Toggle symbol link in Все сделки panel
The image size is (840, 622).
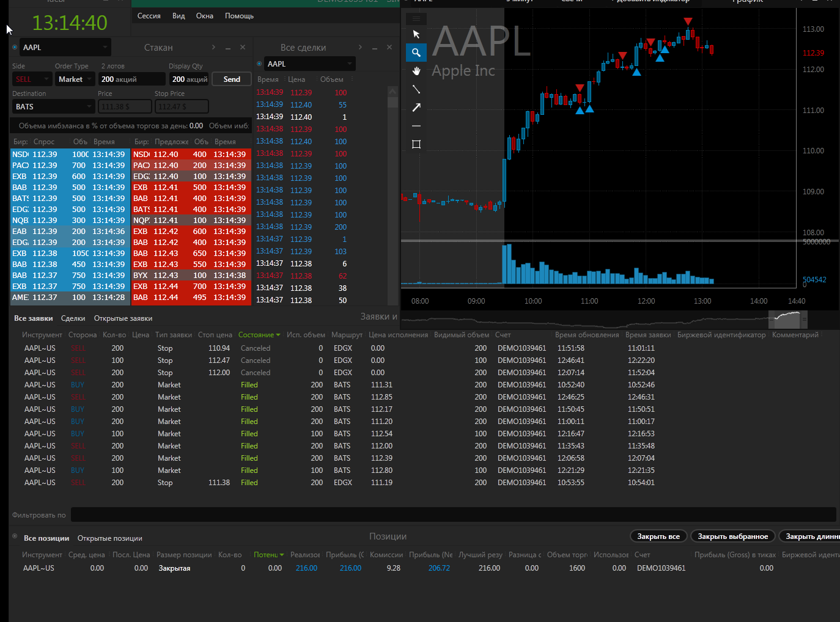pyautogui.click(x=259, y=64)
